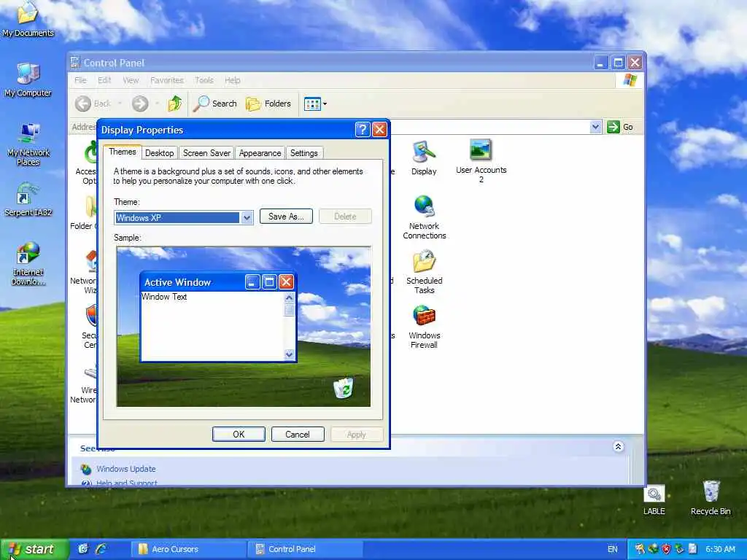Open the Display icon in Control Panel
Screen dimensions: 747x560
(x=424, y=158)
